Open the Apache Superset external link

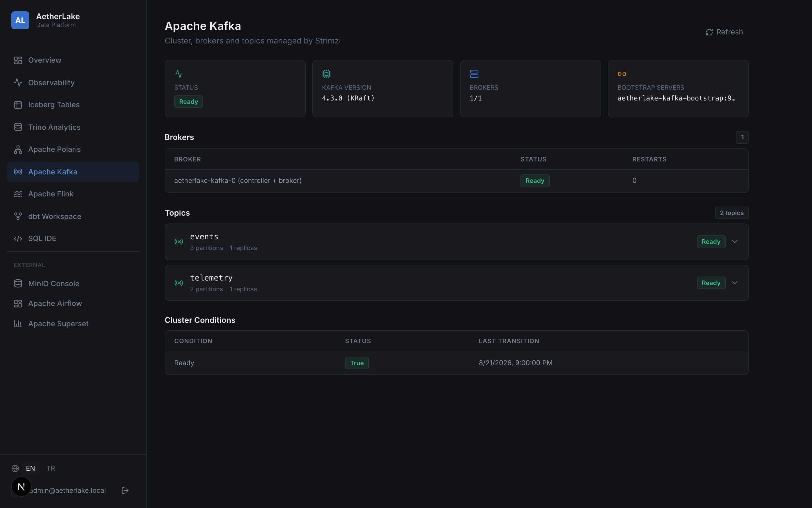tap(73, 323)
